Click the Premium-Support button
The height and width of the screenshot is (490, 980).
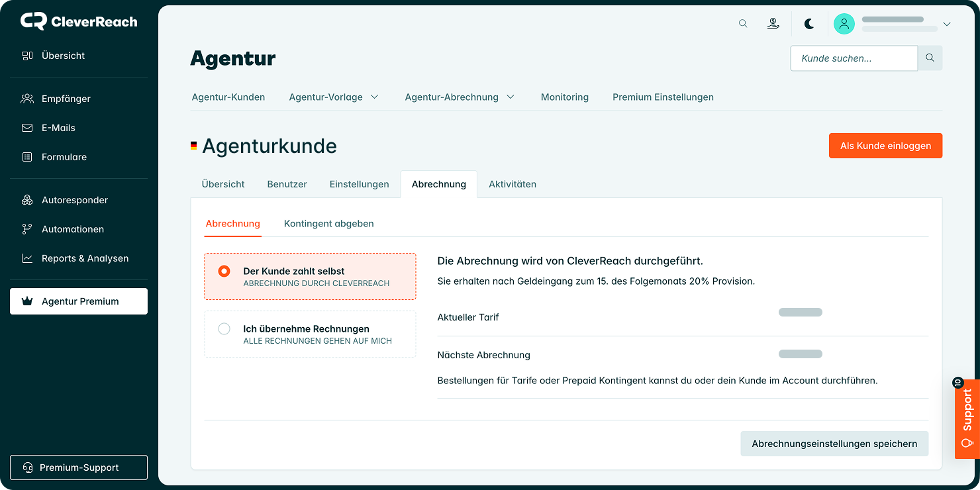point(79,467)
